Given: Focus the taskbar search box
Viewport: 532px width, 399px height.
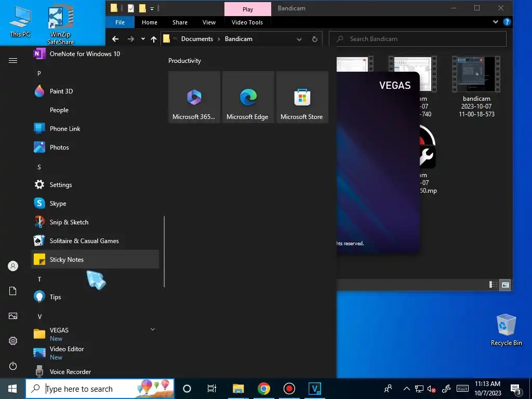Looking at the screenshot, I should pyautogui.click(x=100, y=389).
